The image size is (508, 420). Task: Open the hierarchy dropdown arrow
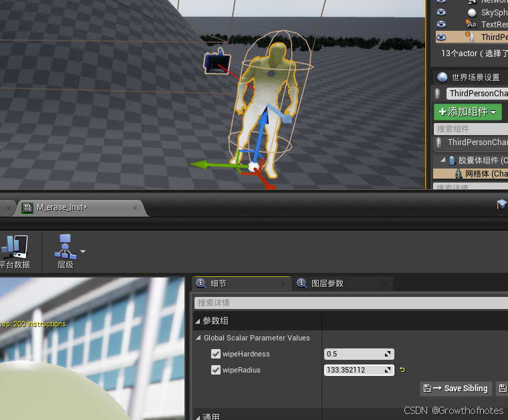click(x=83, y=251)
